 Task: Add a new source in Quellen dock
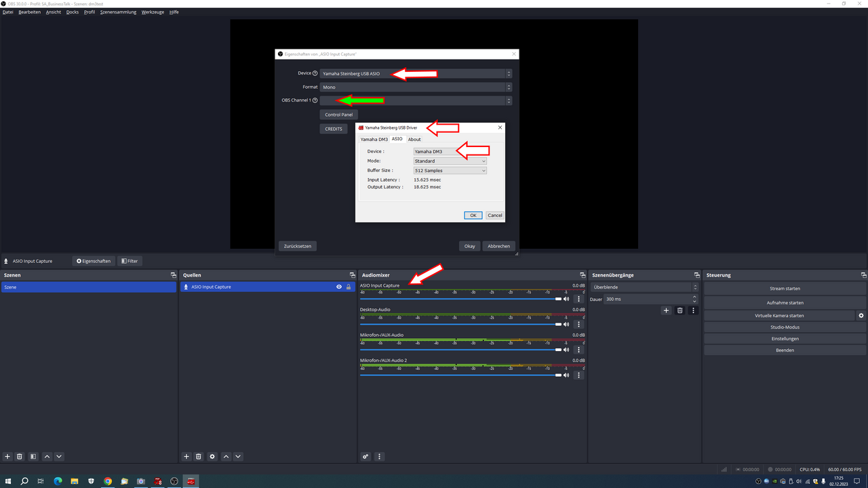click(186, 457)
